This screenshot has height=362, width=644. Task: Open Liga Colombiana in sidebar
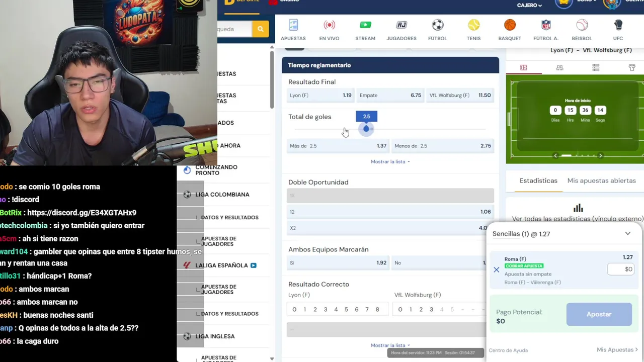(x=222, y=195)
